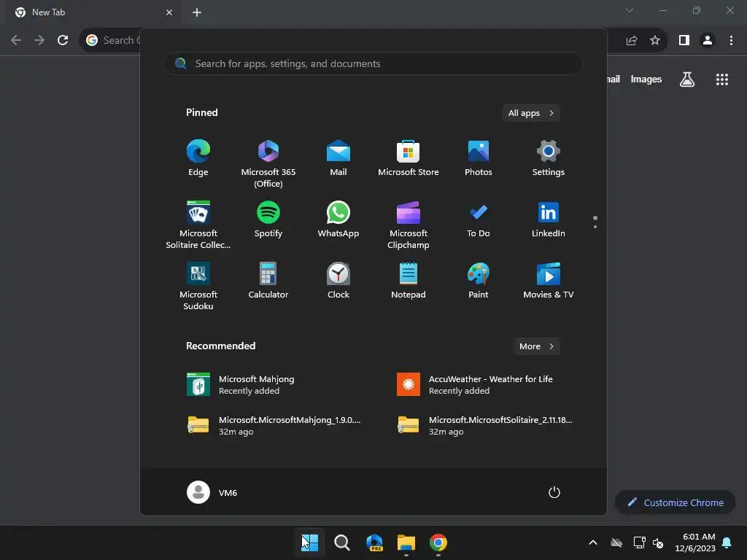Toggle Chrome side panel
This screenshot has height=560, width=747.
click(684, 41)
